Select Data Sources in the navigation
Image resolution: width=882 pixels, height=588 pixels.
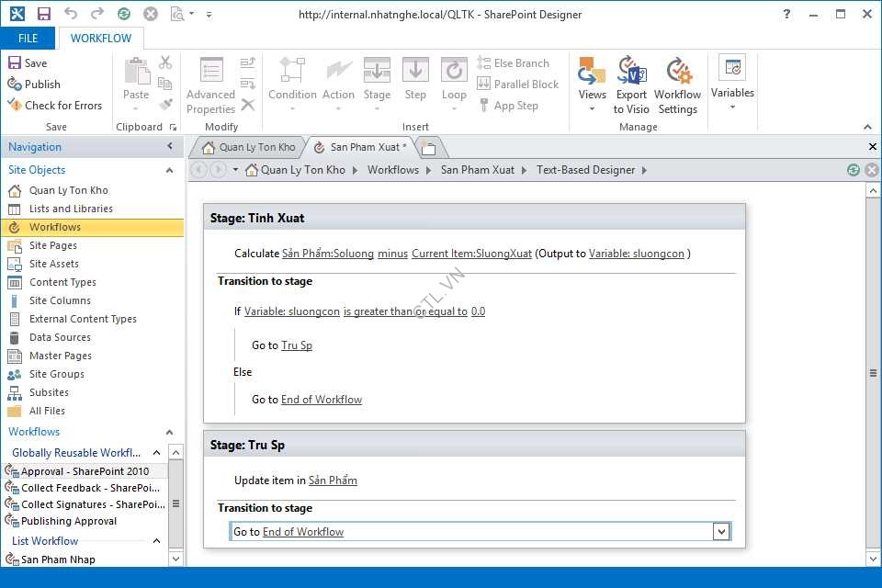pyautogui.click(x=60, y=337)
